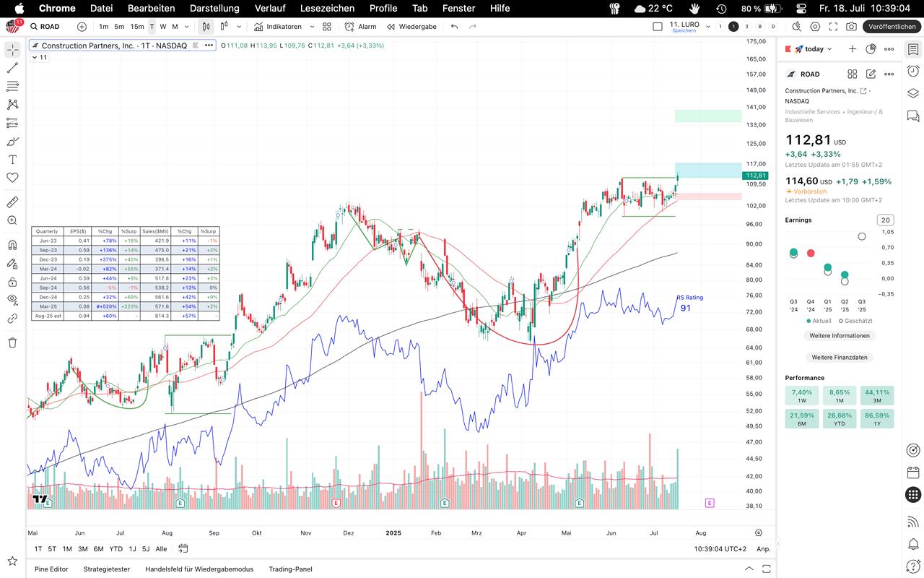Toggle lock all drawing tools

[12, 282]
